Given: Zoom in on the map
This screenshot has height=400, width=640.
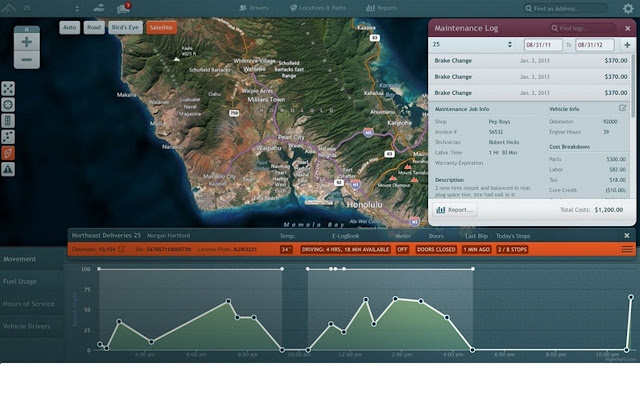Looking at the screenshot, I should pyautogui.click(x=26, y=44).
